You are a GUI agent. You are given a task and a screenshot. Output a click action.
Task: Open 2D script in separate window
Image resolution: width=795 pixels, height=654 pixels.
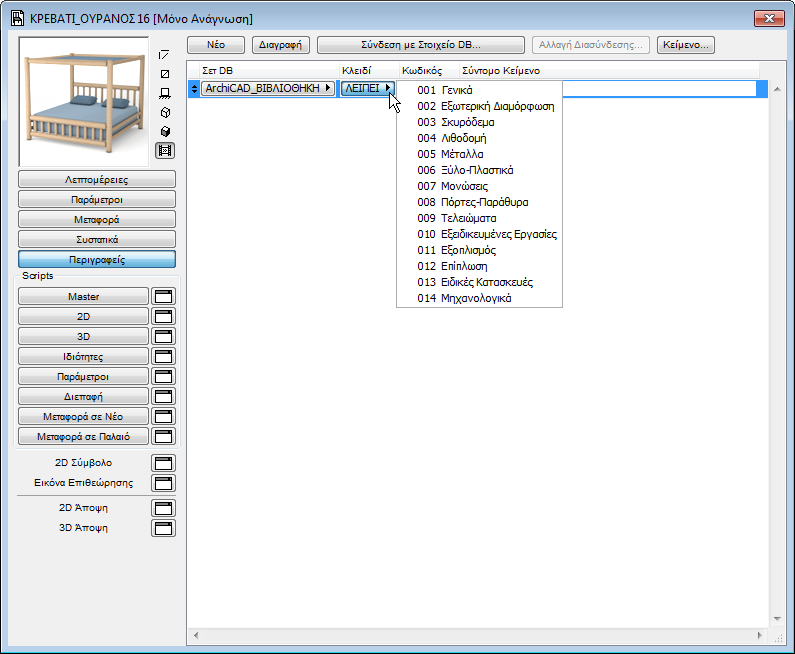(163, 316)
